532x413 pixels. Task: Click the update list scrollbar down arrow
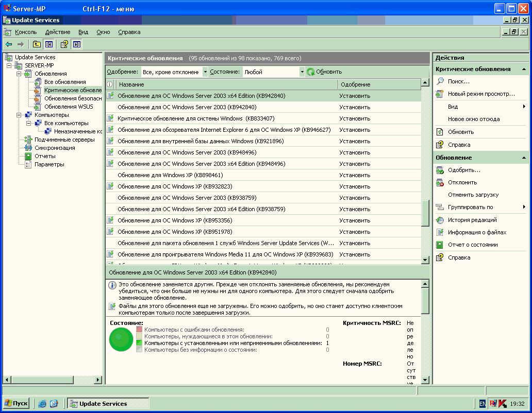425,260
